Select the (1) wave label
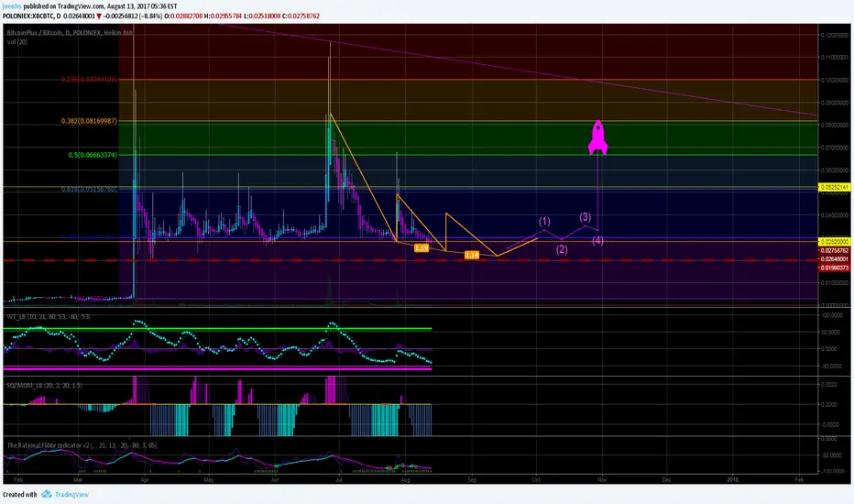Screen dimensions: 854x504 click(x=544, y=221)
